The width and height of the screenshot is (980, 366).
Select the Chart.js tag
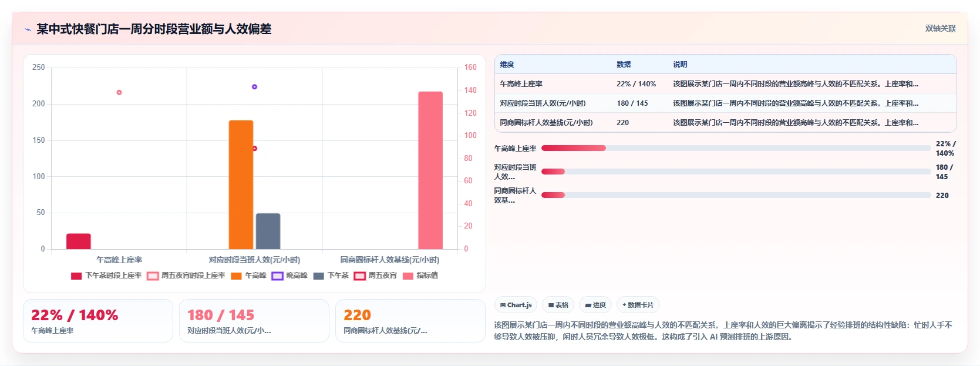pos(516,305)
